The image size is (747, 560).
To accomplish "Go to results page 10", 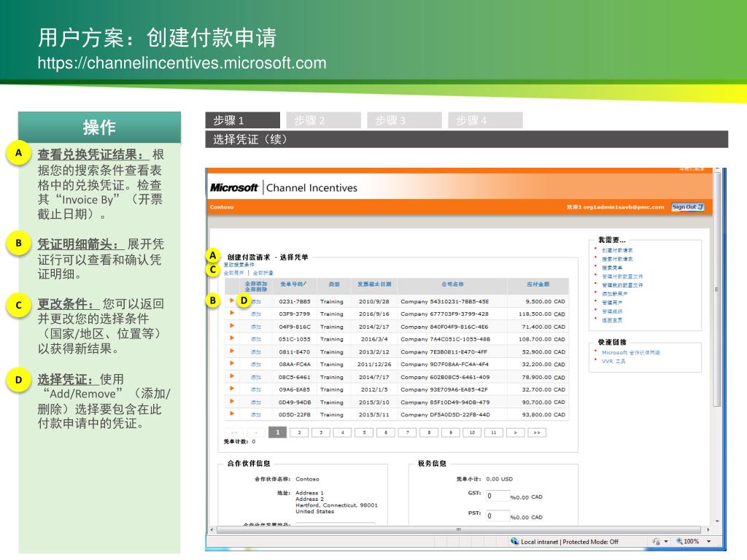I will point(472,432).
